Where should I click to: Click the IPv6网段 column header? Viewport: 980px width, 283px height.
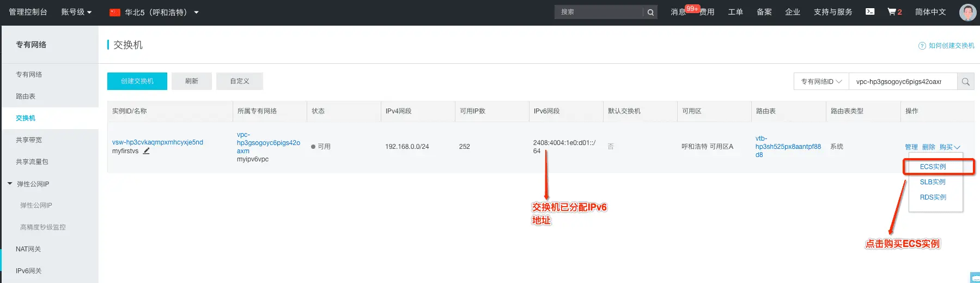pos(547,111)
